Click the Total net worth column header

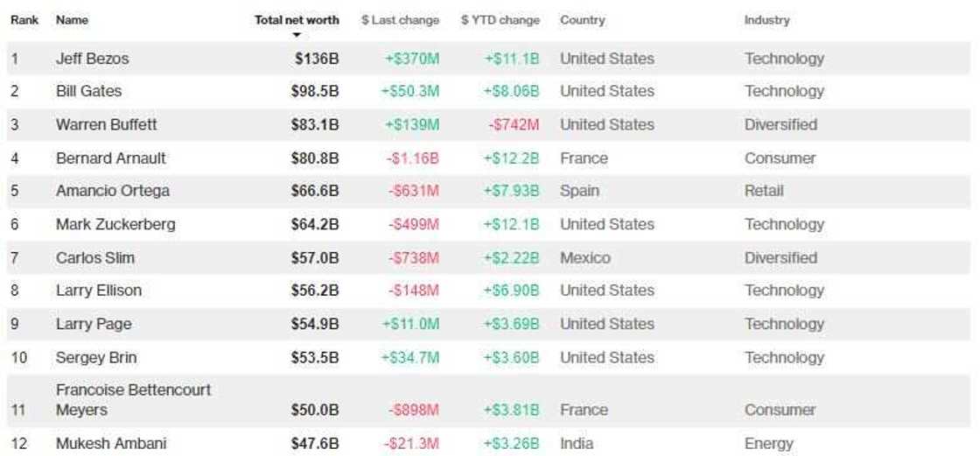click(x=297, y=19)
